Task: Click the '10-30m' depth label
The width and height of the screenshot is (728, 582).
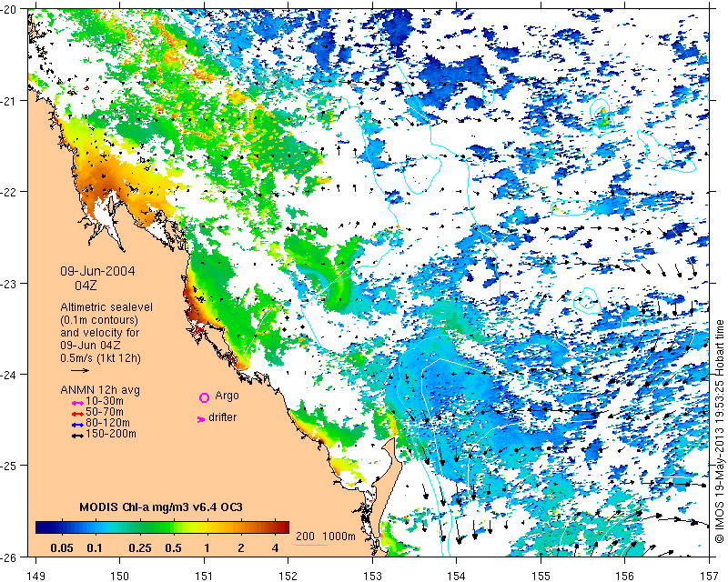Action: tap(105, 401)
